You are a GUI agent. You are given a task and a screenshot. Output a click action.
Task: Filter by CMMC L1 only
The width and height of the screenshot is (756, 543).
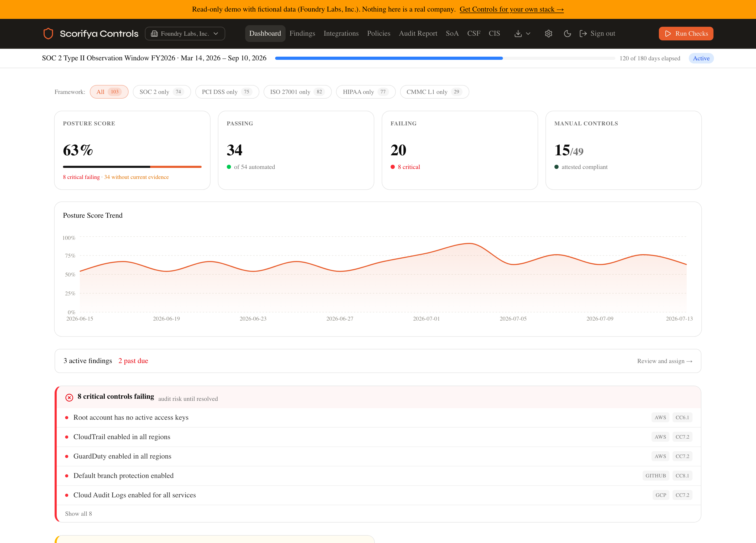[x=434, y=92]
